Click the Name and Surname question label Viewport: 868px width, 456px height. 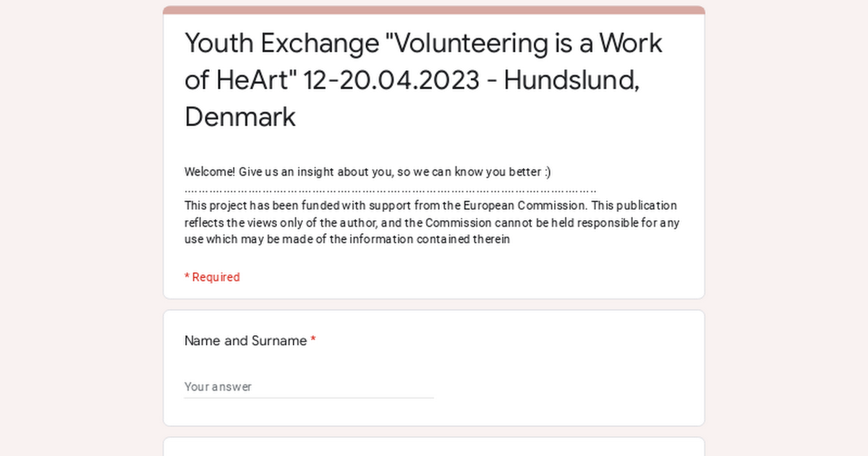tap(246, 340)
